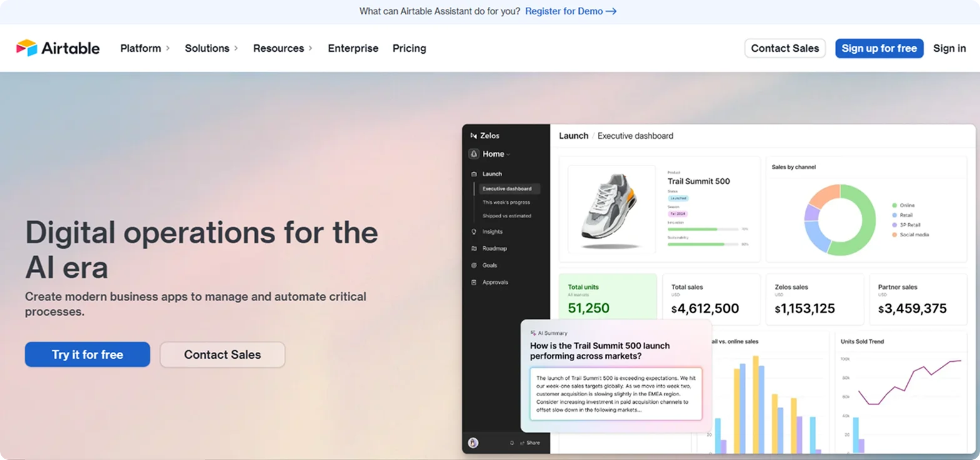Click the AI Summary sparkle icon

(533, 333)
